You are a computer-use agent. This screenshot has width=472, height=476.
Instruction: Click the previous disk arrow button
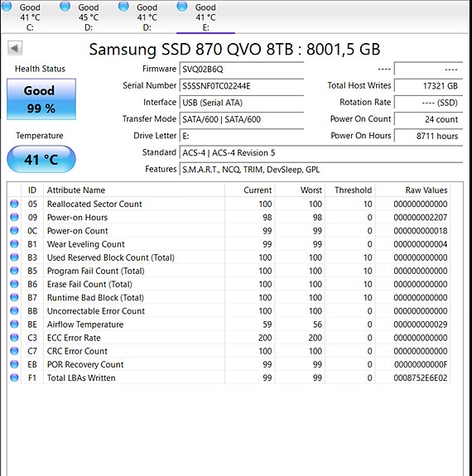click(15, 48)
